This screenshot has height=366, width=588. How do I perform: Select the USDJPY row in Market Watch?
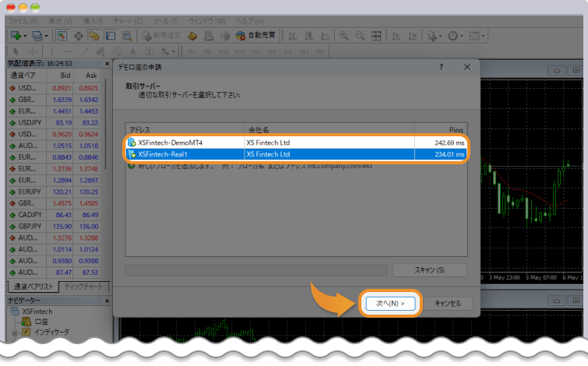(55, 122)
